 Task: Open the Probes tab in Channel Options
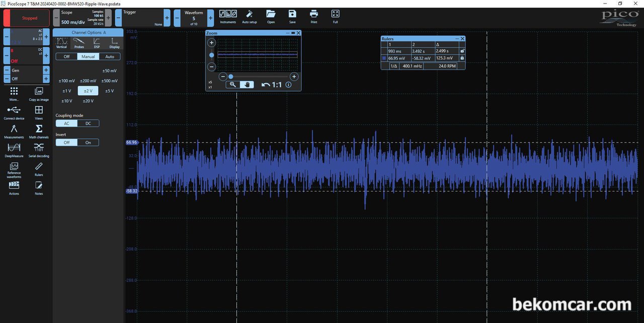(x=79, y=43)
